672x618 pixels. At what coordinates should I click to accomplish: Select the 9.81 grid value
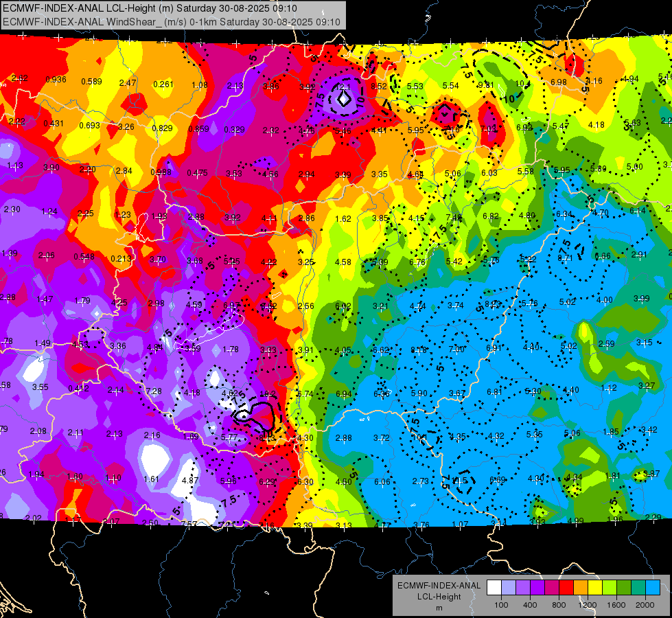pyautogui.click(x=486, y=85)
